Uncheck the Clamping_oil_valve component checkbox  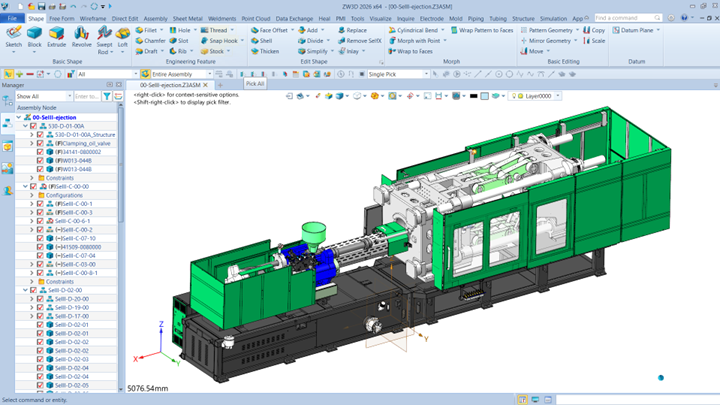40,143
